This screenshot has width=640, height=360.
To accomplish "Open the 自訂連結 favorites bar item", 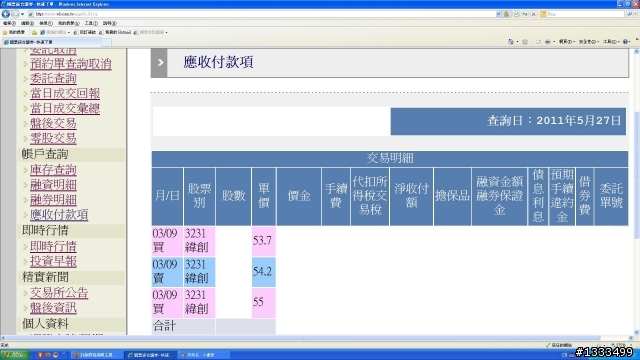I will [85, 32].
